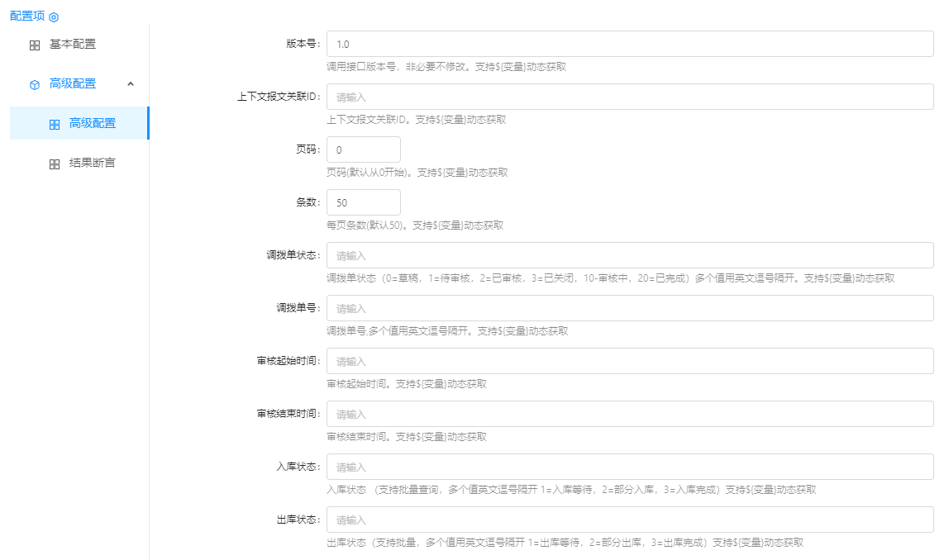Click into the 审核结束时间 field

point(630,414)
